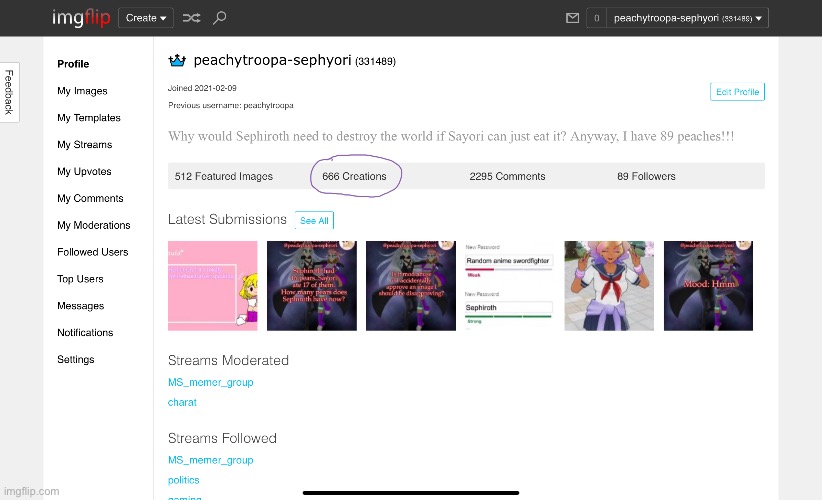
Task: Expand the peachytroopa-sephyori user dropdown
Action: [687, 18]
